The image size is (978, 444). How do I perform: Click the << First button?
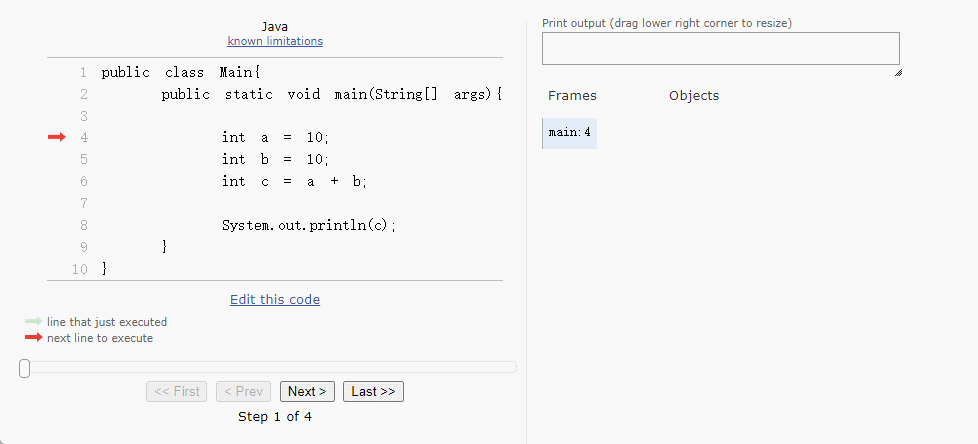[x=177, y=391]
